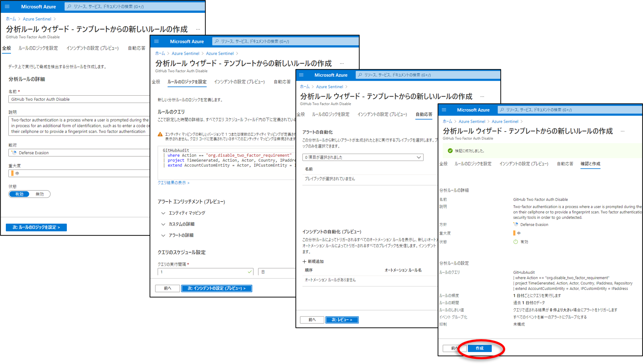The image size is (643, 364).
Task: Click 'プレイブックが選択されていません' text
Action: pos(330,179)
